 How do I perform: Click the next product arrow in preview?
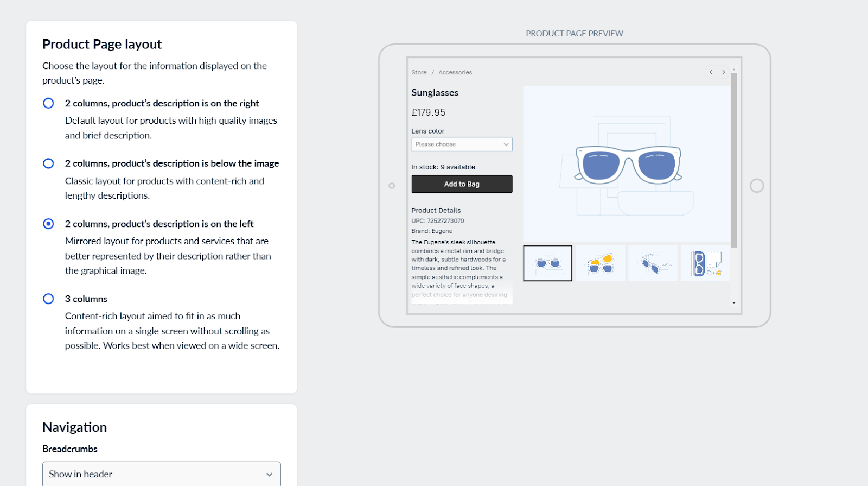[x=723, y=72]
